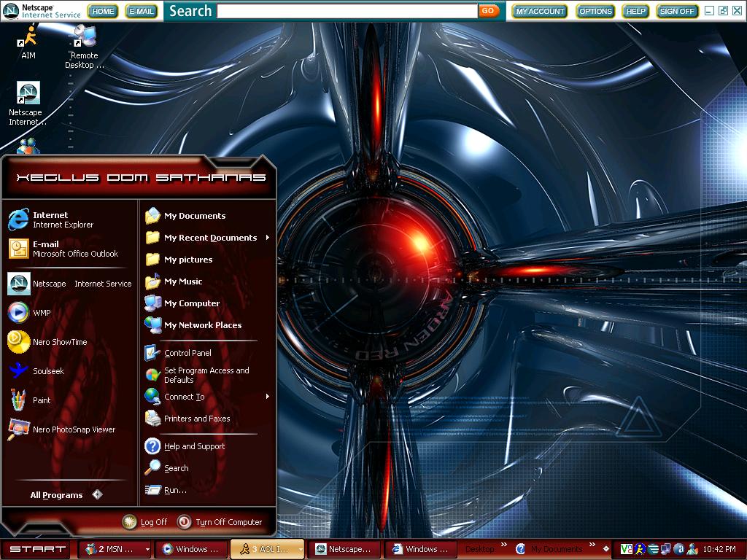747x560 pixels.
Task: Click Turn Off Computer
Action: [x=220, y=522]
